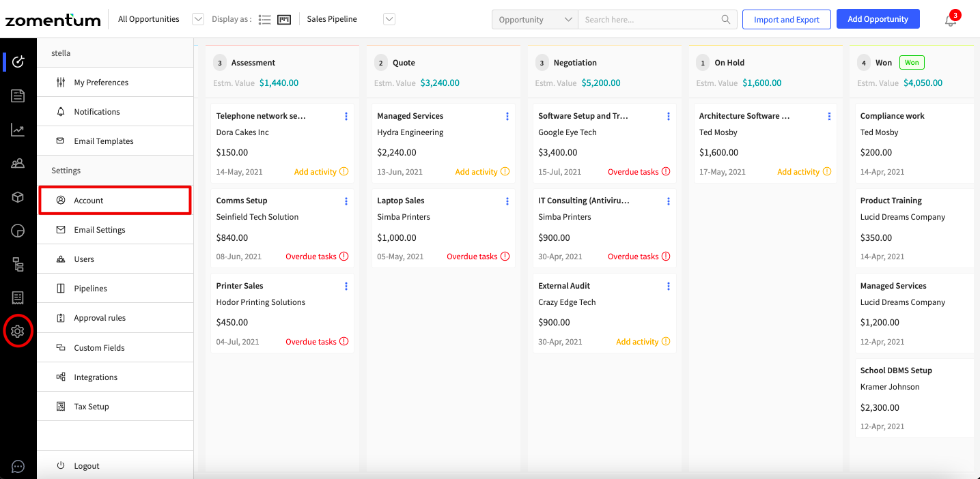980x479 pixels.
Task: Open the pie chart icon in the sidebar
Action: 18,231
